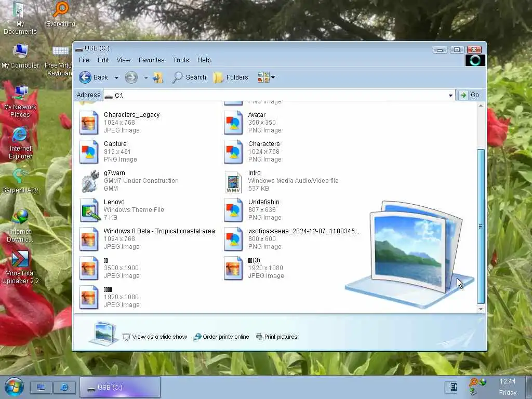Click USB (C:) taskbar button

click(120, 387)
